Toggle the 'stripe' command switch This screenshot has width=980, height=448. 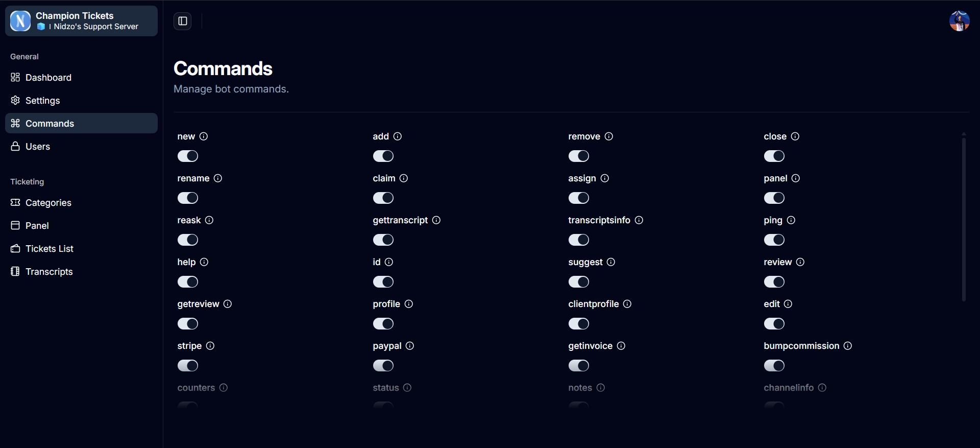tap(188, 365)
